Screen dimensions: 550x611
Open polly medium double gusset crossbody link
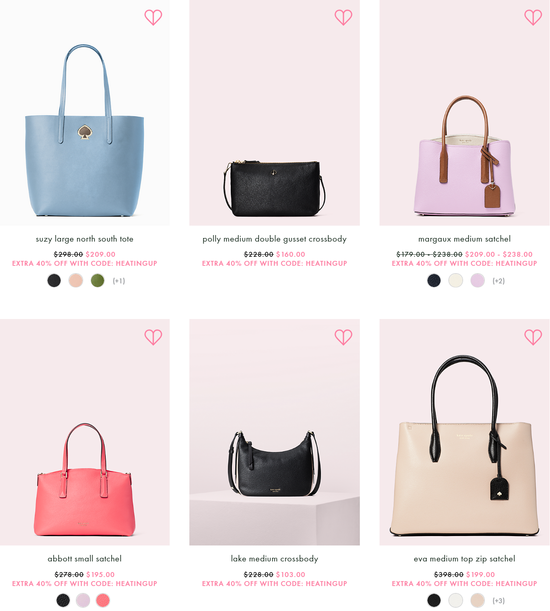click(x=274, y=239)
